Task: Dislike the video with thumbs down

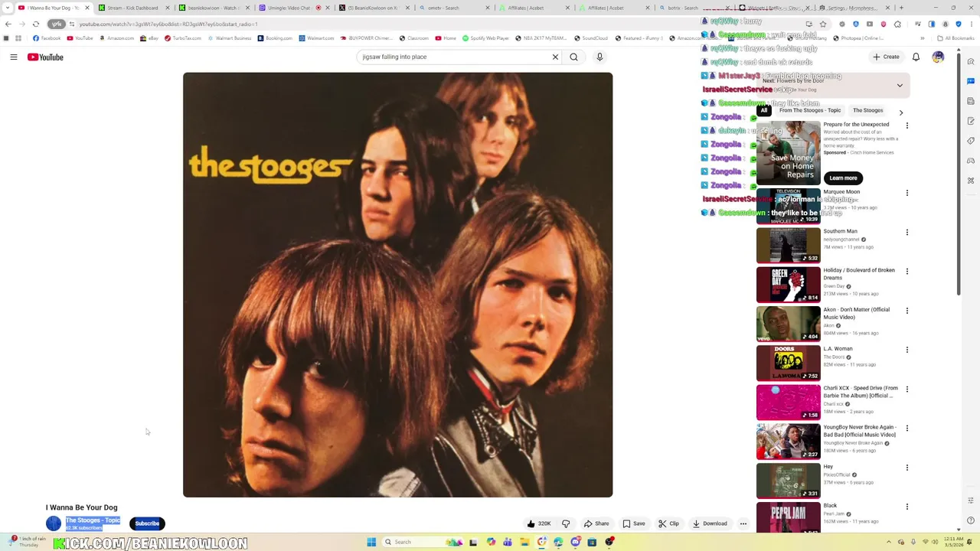Action: coord(566,523)
